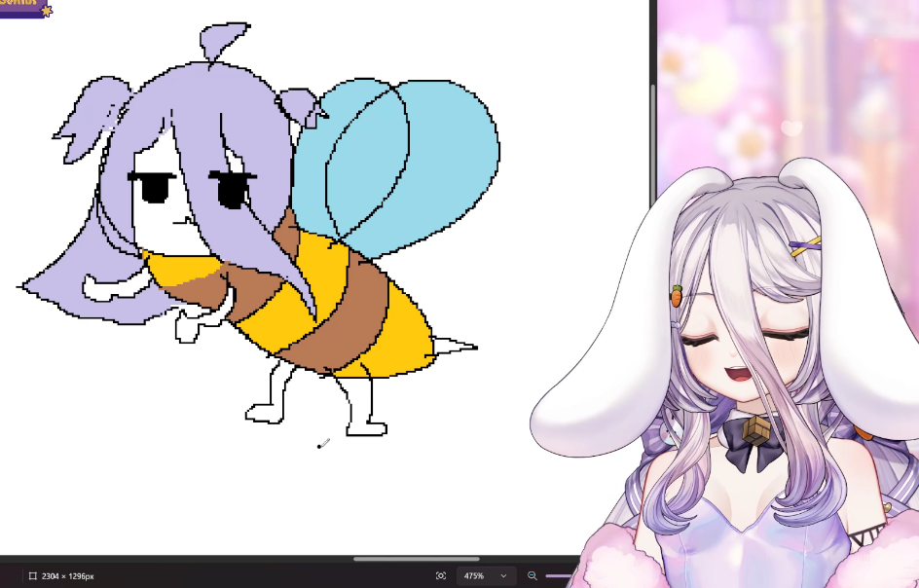Open the 475% zoom level dropdown
Screen dimensions: 919x588
click(x=486, y=575)
